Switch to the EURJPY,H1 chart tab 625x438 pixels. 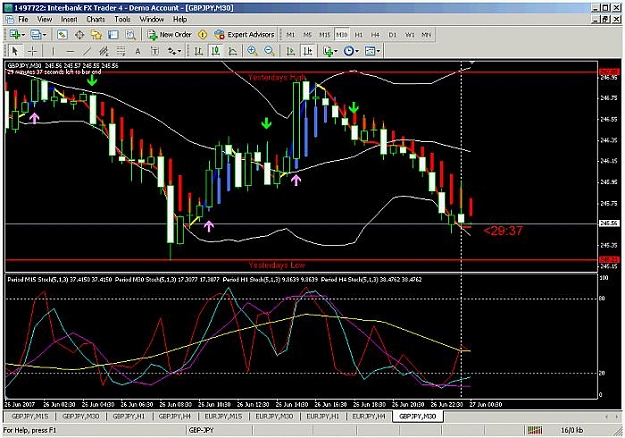click(x=322, y=416)
